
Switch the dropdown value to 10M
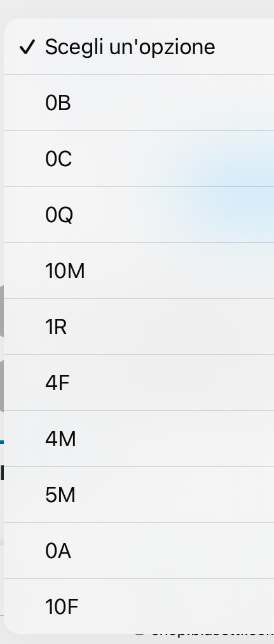(139, 270)
